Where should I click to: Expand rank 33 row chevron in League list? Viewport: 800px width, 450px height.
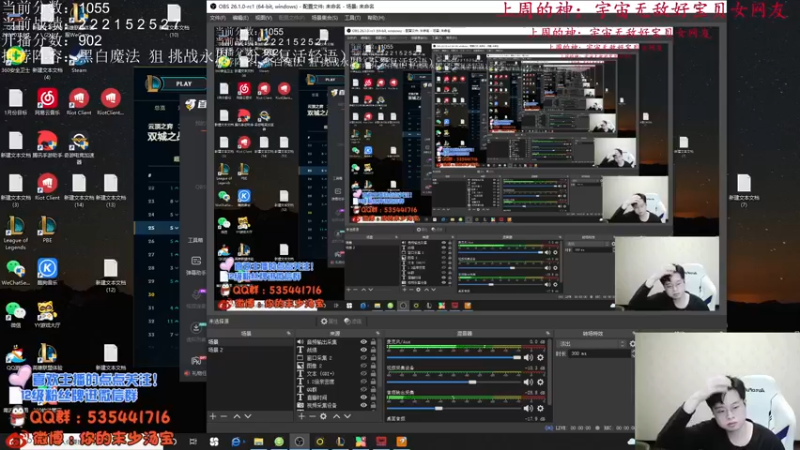(x=177, y=334)
